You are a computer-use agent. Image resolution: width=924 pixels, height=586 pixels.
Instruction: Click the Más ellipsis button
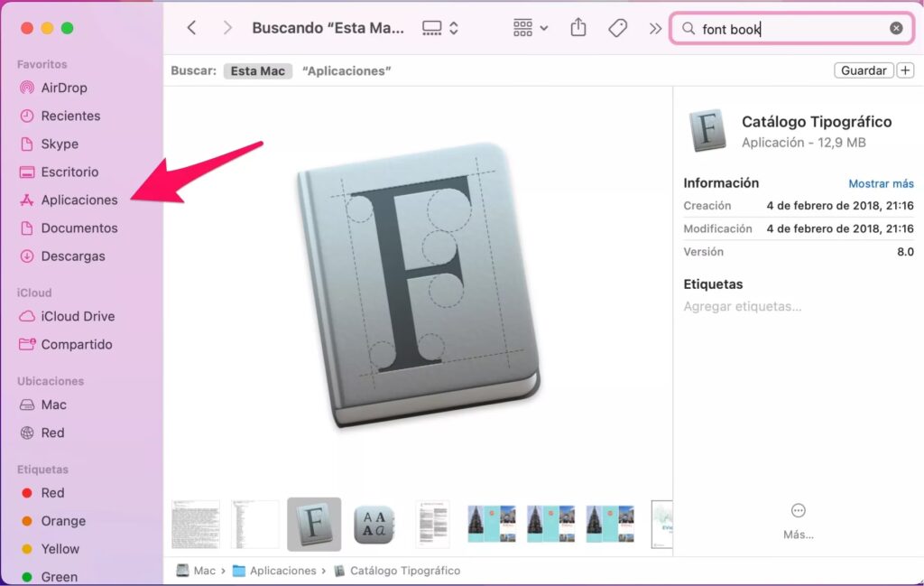point(798,511)
